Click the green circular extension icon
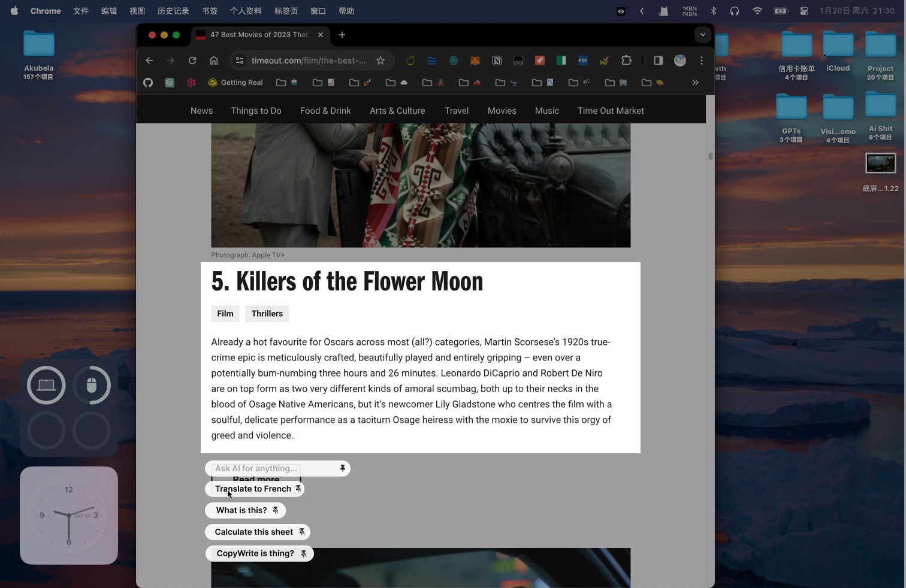This screenshot has width=906, height=588. (x=410, y=60)
